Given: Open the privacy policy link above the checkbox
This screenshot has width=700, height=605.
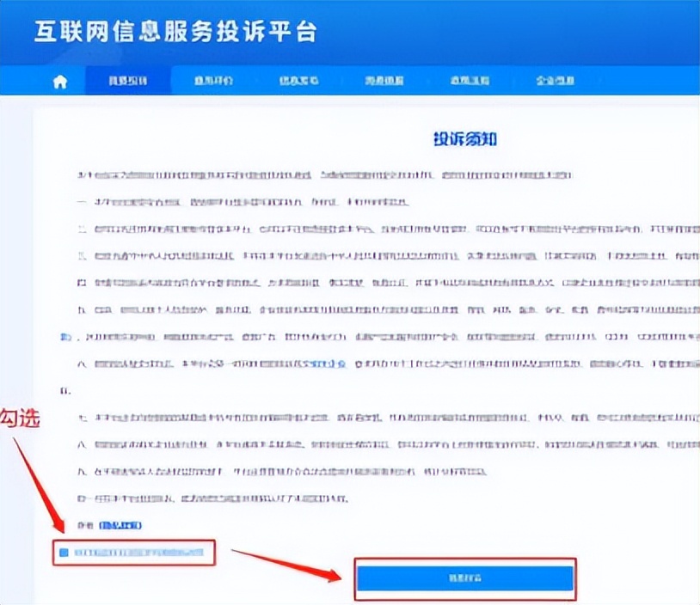Looking at the screenshot, I should 122,525.
